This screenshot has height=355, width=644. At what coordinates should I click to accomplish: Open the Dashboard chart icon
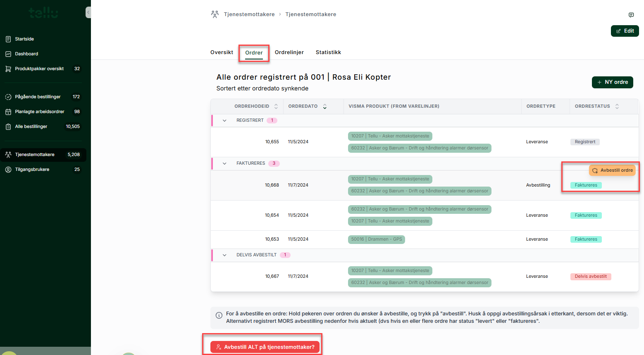tap(8, 54)
